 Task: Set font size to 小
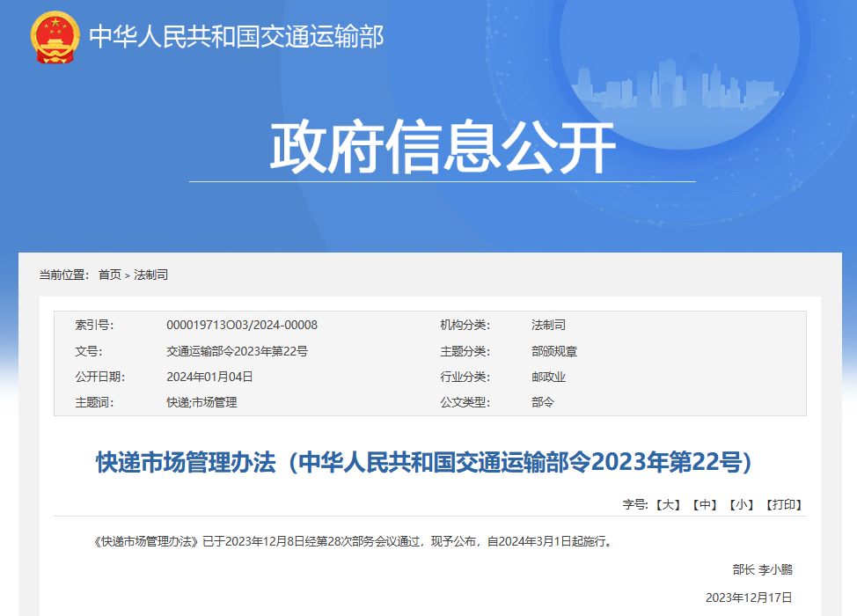coord(742,504)
